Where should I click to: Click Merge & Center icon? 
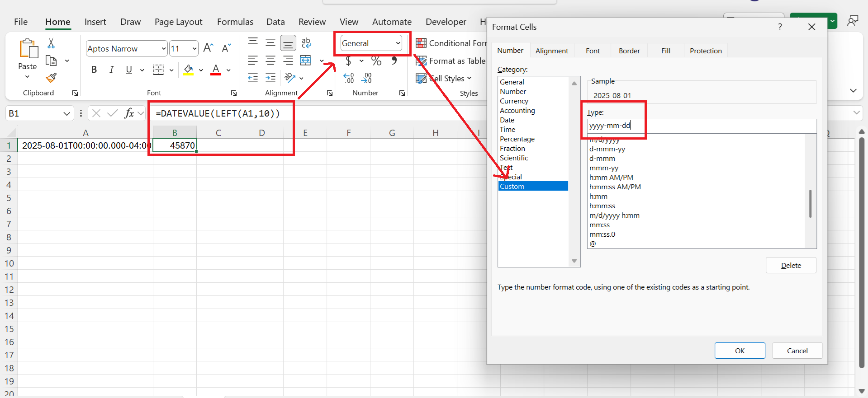point(306,60)
